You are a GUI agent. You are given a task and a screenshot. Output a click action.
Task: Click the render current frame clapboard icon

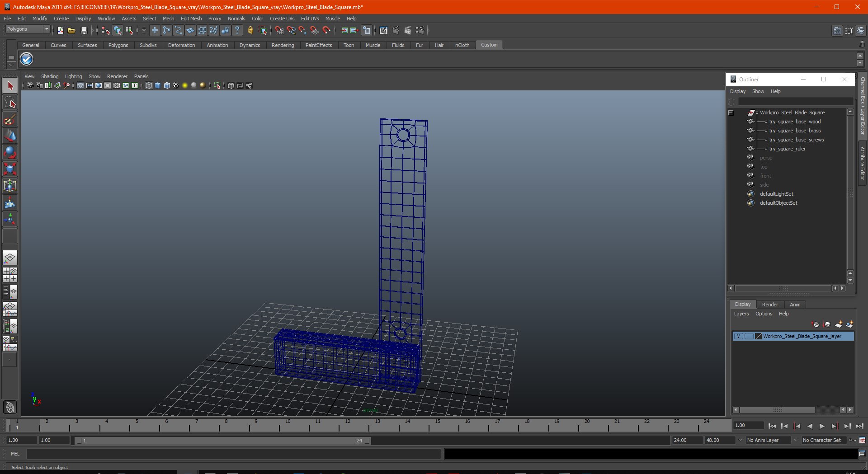click(x=396, y=30)
